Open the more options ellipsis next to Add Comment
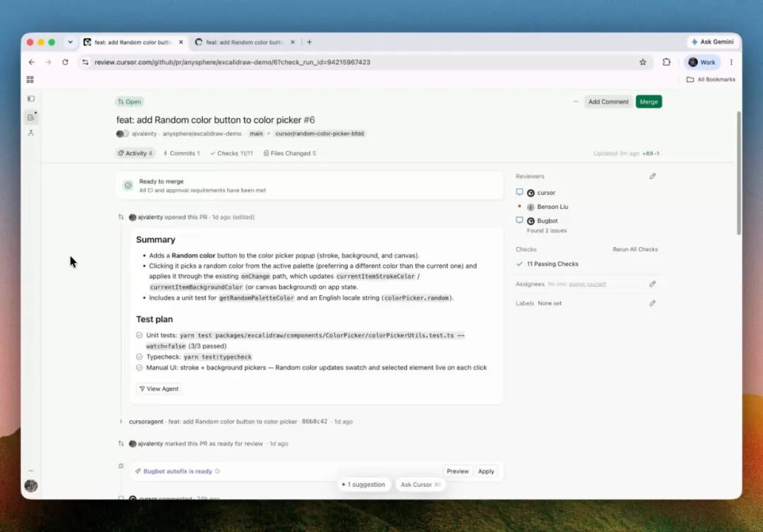Screen dimensions: 763x532 tap(576, 102)
